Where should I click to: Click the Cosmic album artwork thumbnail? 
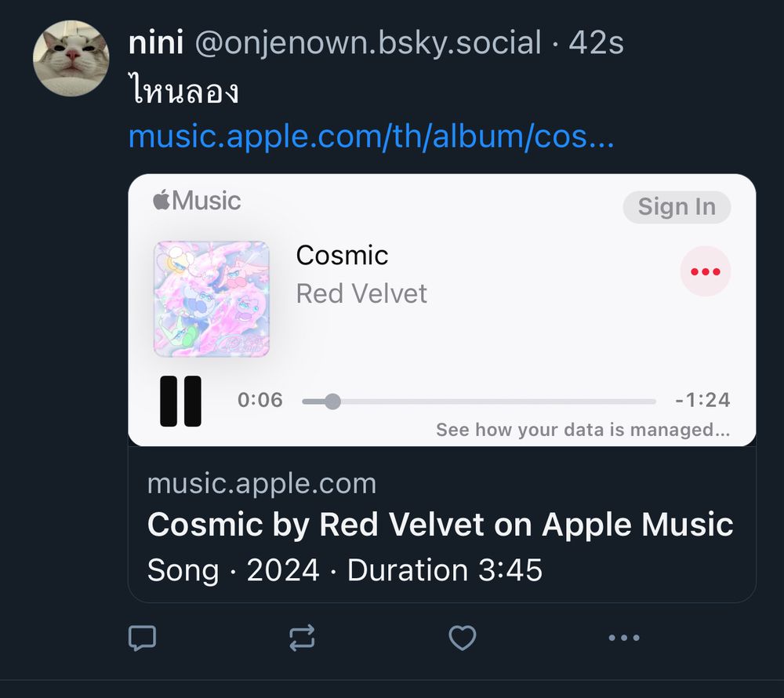pos(212,299)
